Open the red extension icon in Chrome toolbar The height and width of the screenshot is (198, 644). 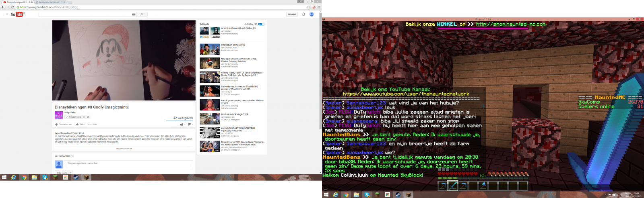click(x=314, y=7)
